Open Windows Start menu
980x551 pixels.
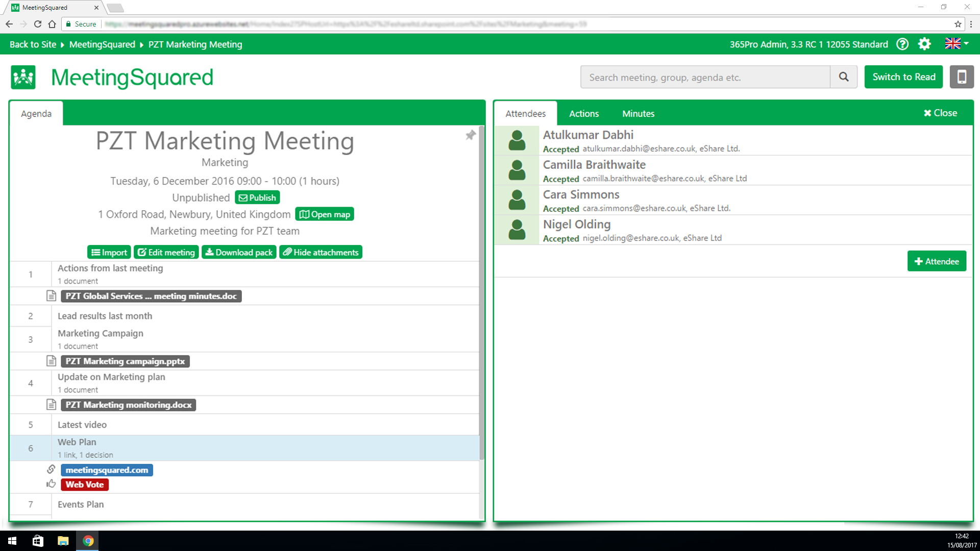point(12,541)
